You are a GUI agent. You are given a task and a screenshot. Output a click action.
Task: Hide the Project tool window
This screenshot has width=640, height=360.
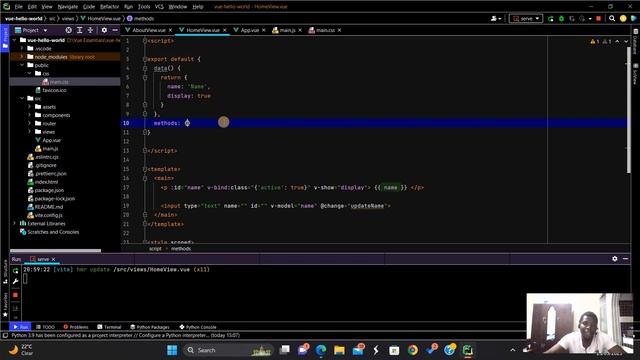coord(115,30)
